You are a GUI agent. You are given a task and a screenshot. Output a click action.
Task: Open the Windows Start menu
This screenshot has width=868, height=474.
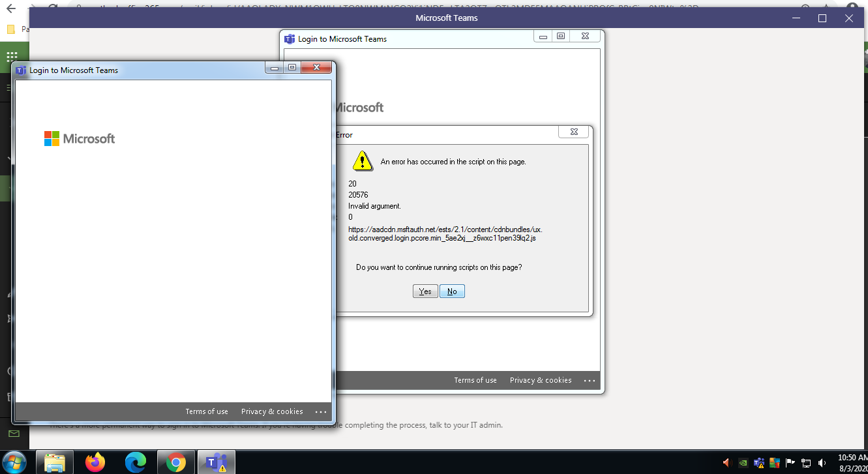pos(14,462)
